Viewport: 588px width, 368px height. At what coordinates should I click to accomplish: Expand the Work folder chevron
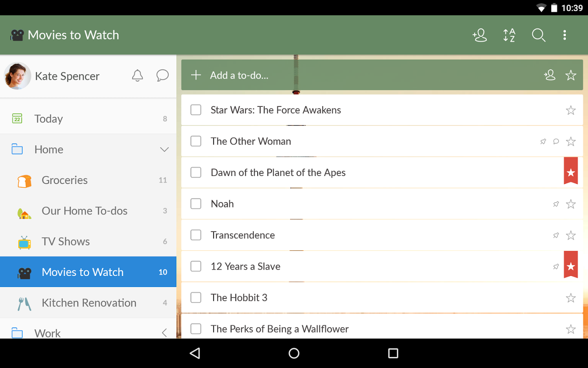164,333
